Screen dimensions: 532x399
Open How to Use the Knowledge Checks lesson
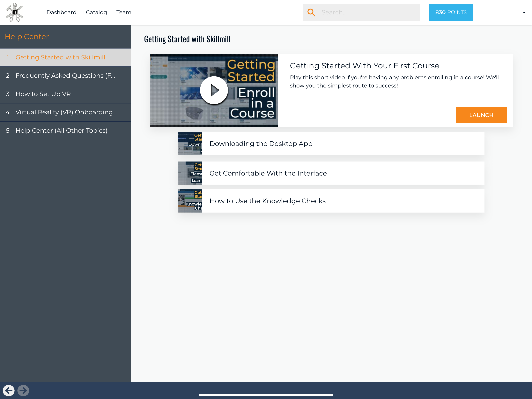click(331, 201)
